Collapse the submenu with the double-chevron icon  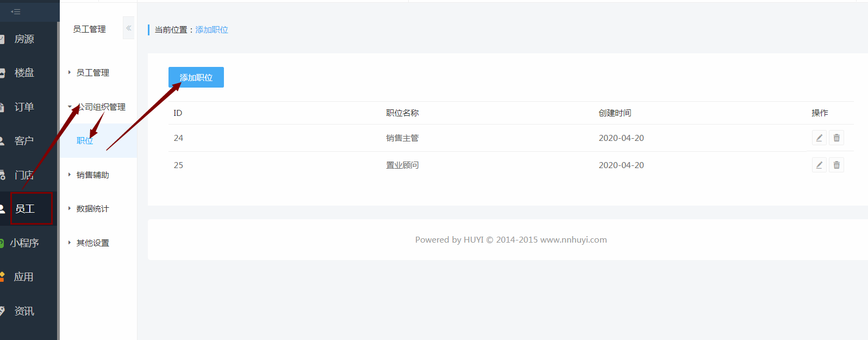(129, 28)
